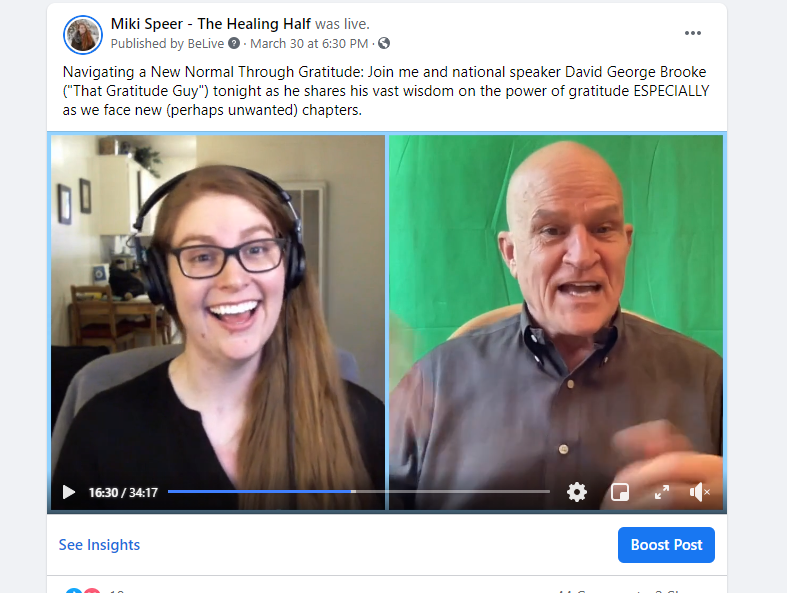Screen dimensions: 787x593
Task: Expand video to fullscreen
Action: click(662, 492)
